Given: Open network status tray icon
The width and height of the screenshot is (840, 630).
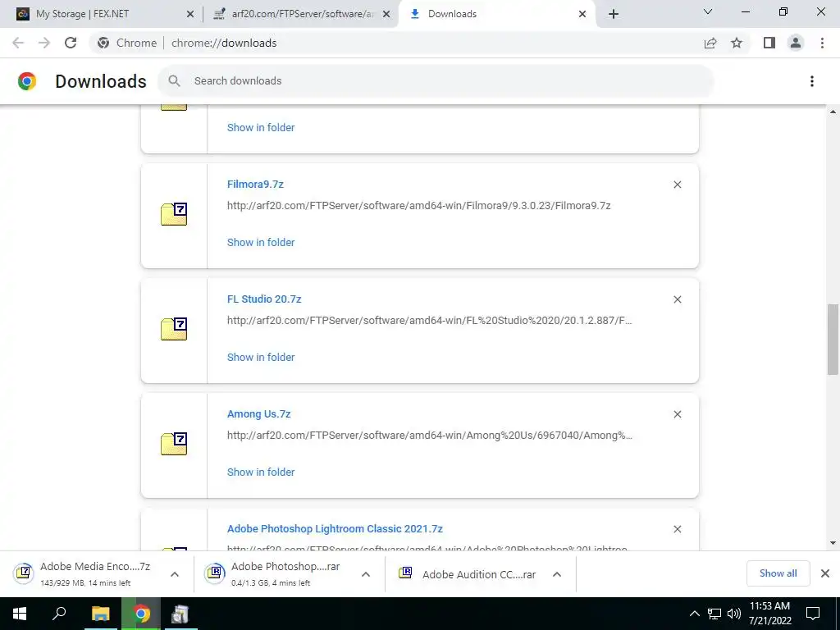Looking at the screenshot, I should 714,614.
